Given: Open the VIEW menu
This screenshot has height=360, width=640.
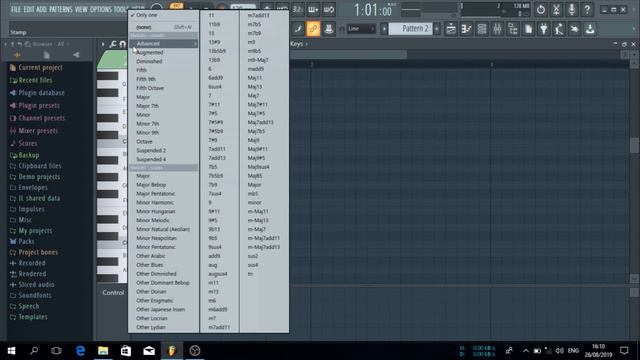Looking at the screenshot, I should 81,9.
